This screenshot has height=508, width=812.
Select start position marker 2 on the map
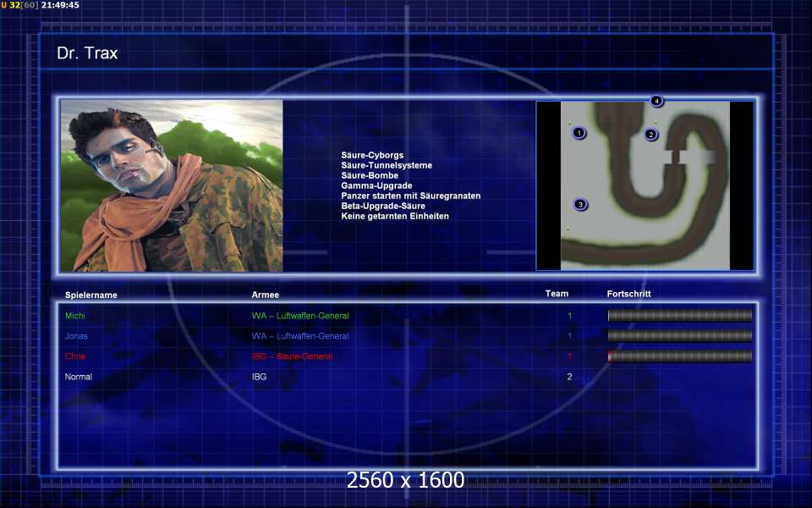pos(650,134)
